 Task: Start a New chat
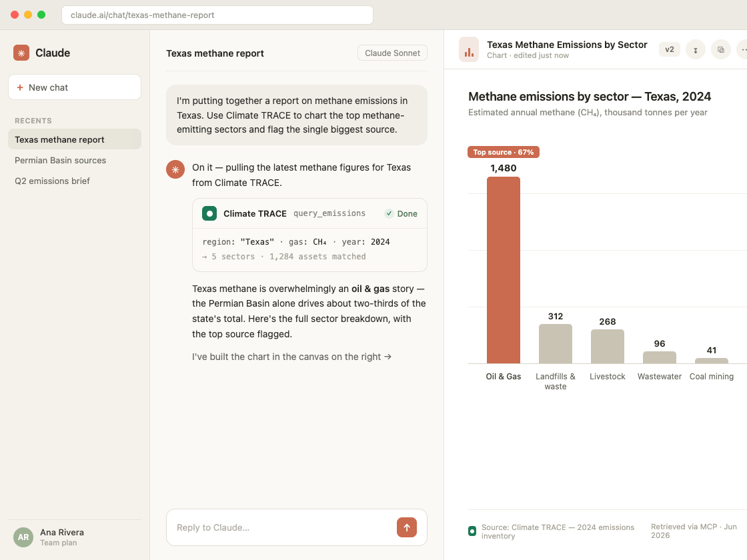point(74,87)
